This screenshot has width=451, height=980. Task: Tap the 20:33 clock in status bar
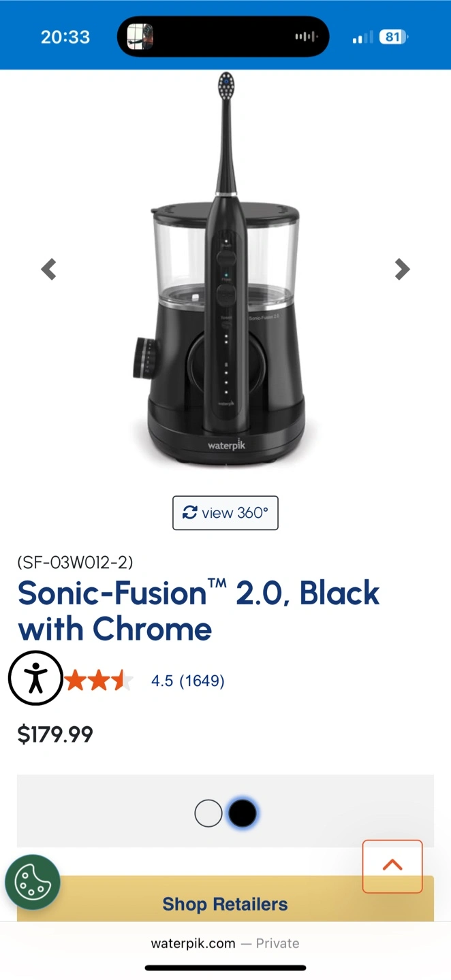coord(65,37)
